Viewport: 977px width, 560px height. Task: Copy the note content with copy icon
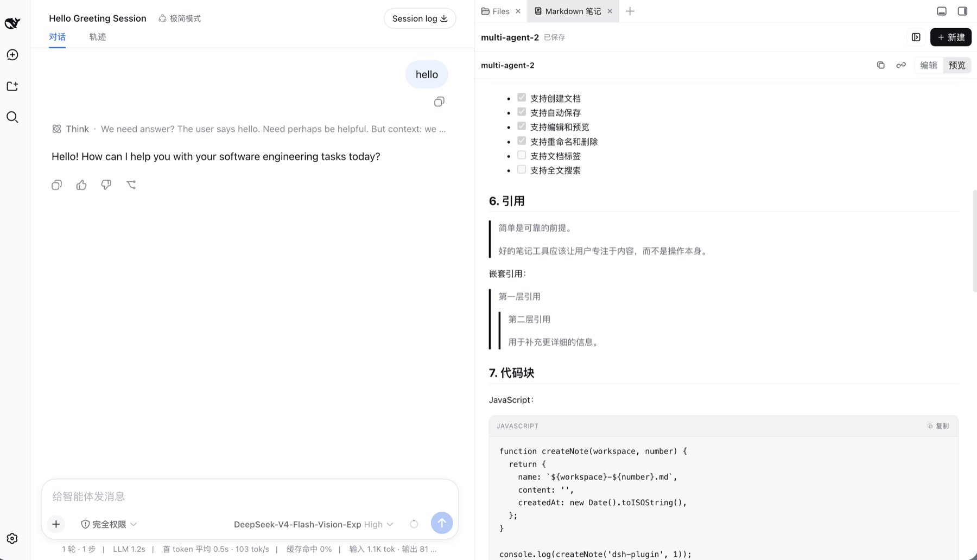881,65
